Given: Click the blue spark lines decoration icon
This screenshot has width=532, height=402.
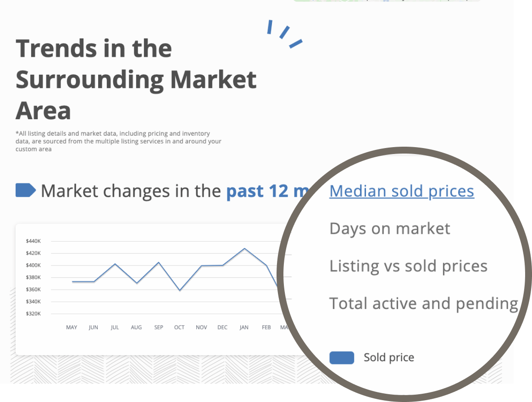Looking at the screenshot, I should pos(284,34).
